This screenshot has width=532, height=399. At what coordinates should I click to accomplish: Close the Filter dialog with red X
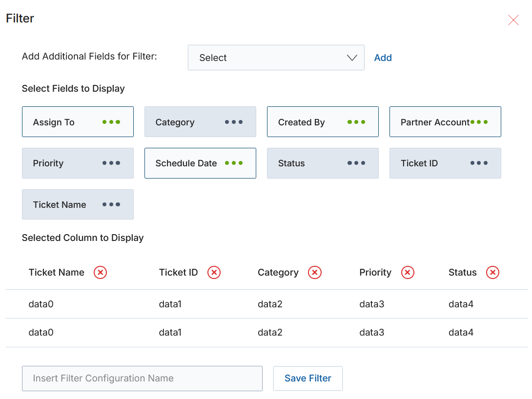pos(513,20)
